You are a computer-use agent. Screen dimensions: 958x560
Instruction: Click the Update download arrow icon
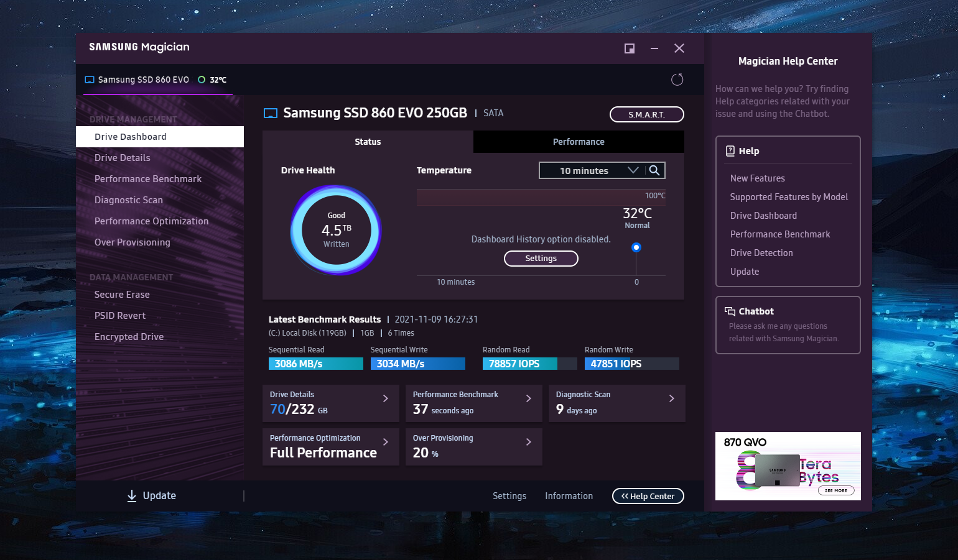point(132,495)
